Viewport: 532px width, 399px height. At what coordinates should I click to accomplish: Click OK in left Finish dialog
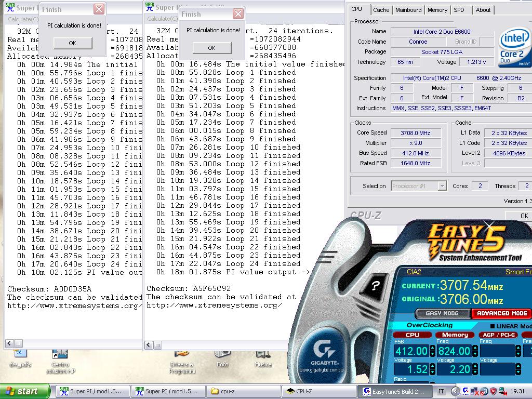tap(73, 43)
